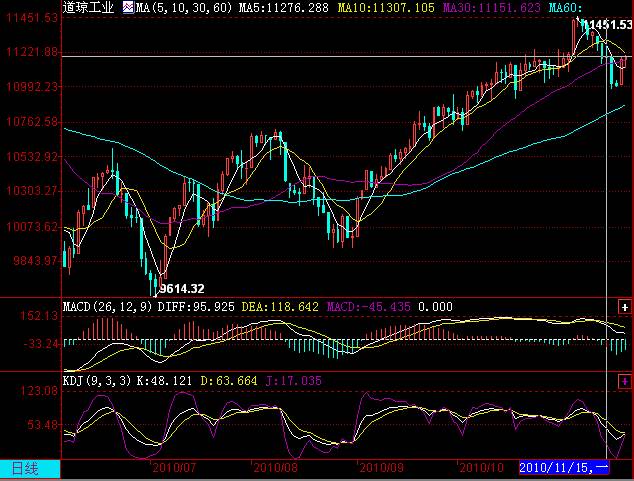Click the 2010/10 date axis label
Screen dimensions: 634x481
(481, 468)
